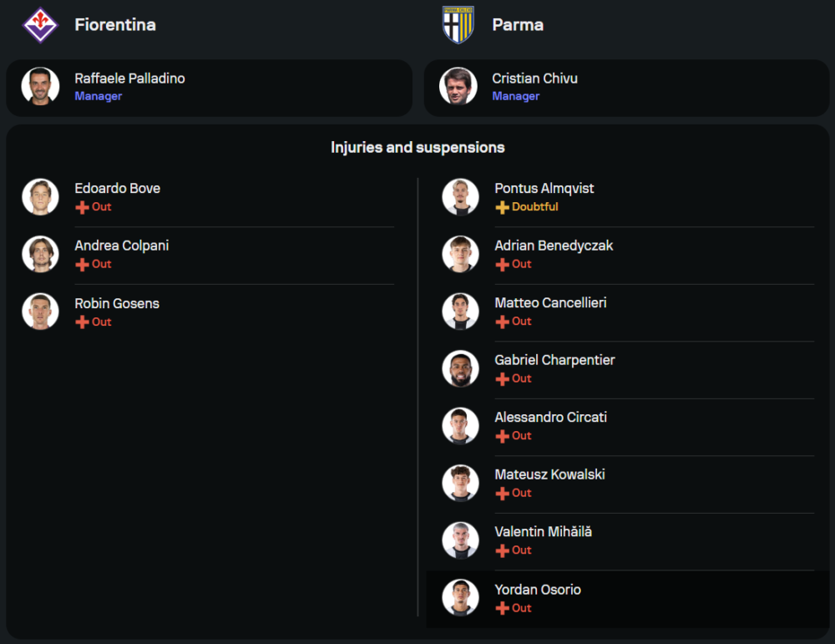Click the Raffaele Palladino manager name

[x=129, y=79]
